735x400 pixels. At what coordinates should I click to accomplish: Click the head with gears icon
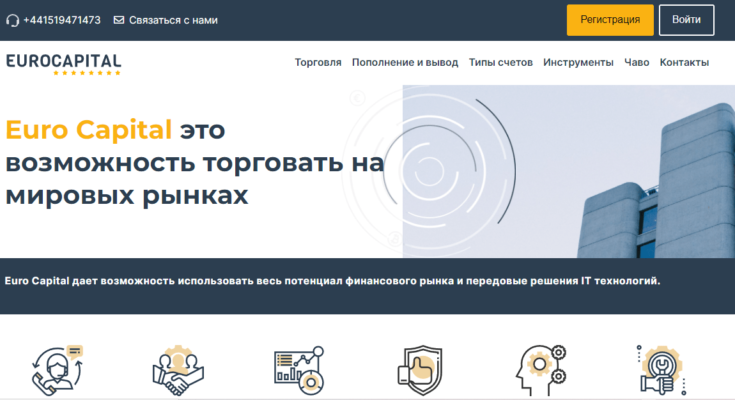[541, 370]
